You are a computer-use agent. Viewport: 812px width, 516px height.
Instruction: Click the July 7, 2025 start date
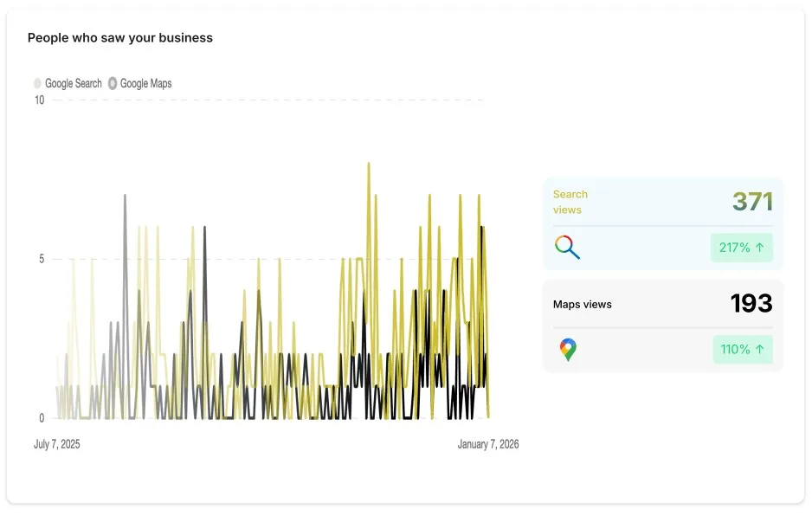pyautogui.click(x=57, y=444)
